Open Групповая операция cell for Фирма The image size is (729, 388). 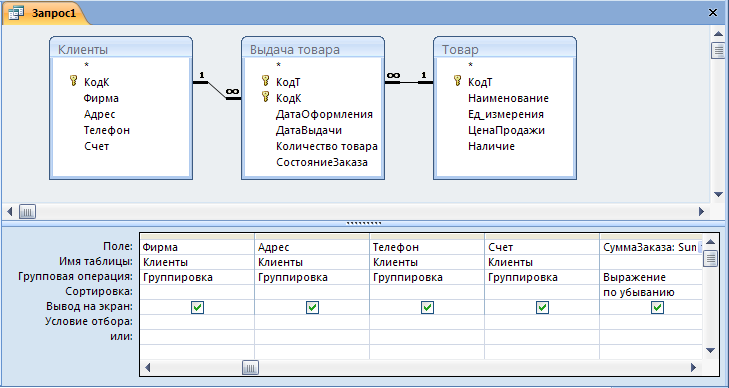coord(197,277)
